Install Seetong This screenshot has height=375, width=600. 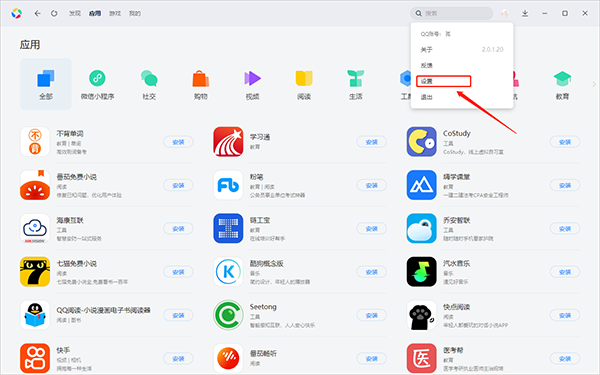tap(372, 315)
